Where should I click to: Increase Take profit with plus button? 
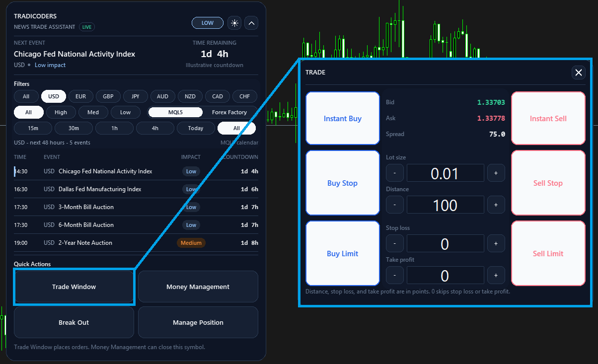pyautogui.click(x=496, y=275)
